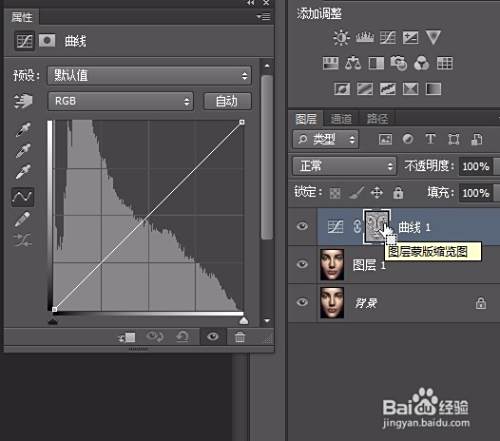The image size is (500, 441).
Task: Click the on-image adjustment hand tool
Action: tap(23, 101)
